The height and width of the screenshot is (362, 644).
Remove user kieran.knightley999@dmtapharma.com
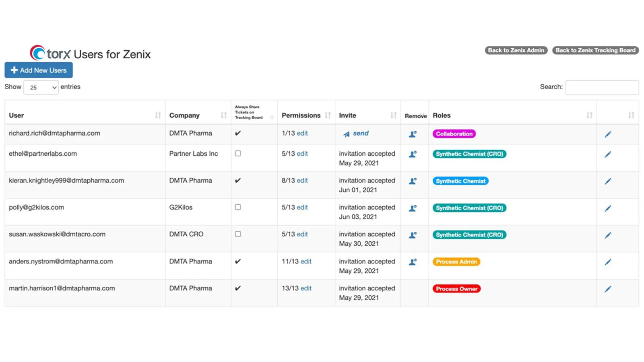(x=413, y=181)
